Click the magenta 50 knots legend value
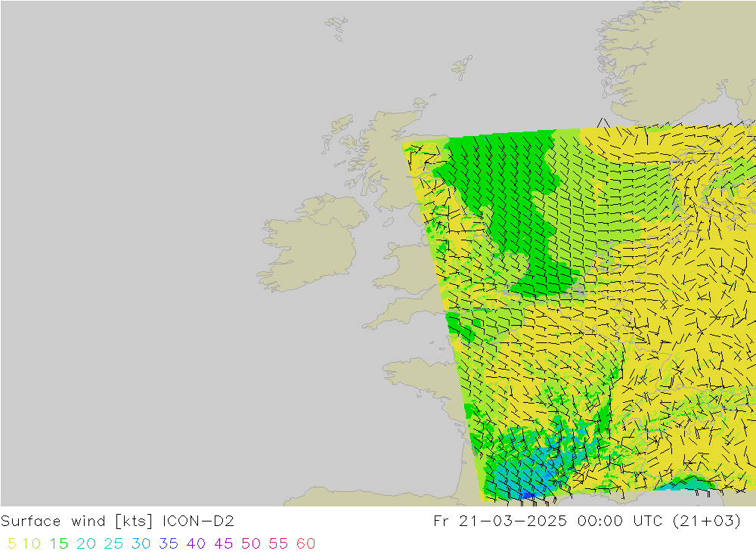Viewport: 756px width, 554px height. [x=251, y=543]
